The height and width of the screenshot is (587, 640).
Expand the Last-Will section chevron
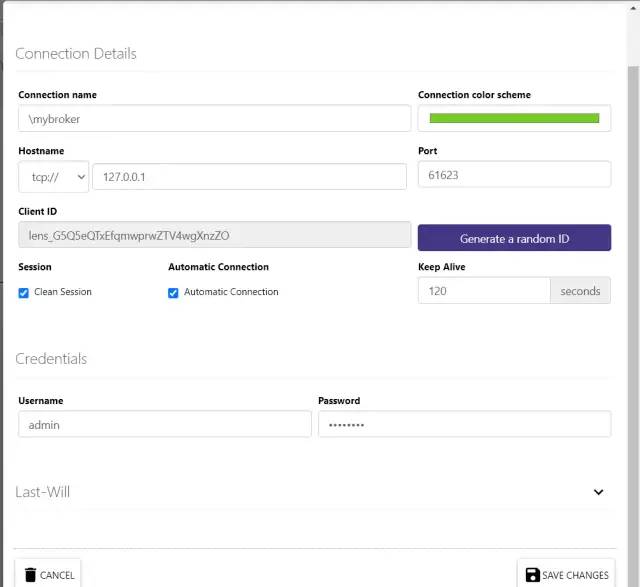coord(598,492)
